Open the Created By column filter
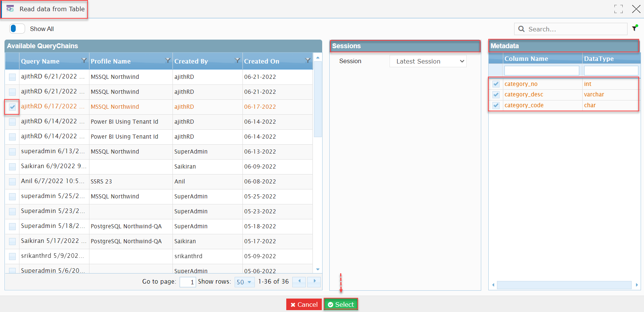 (x=237, y=60)
